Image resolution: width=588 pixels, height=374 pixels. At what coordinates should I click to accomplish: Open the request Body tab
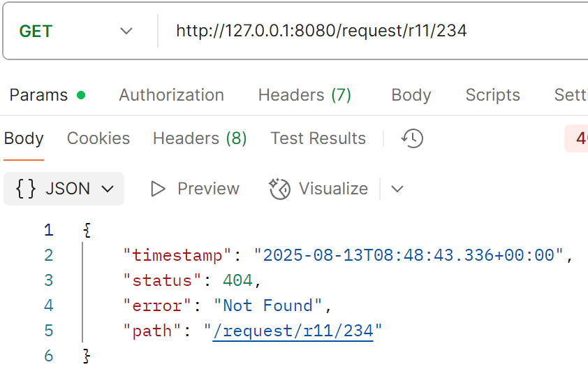(411, 95)
